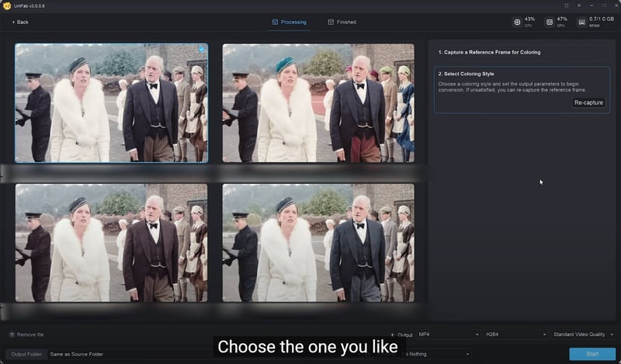Click the Back arrow icon

[13, 23]
